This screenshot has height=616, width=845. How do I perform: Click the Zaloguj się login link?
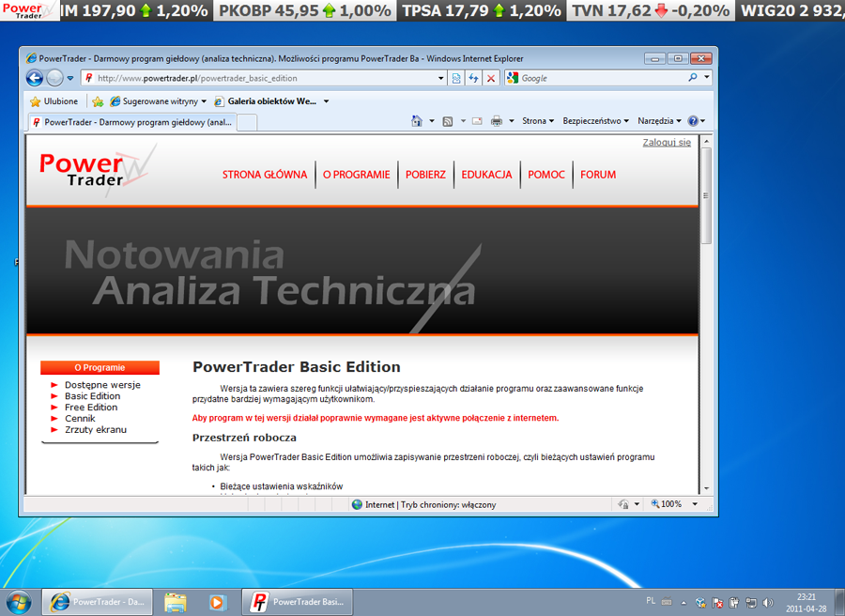pos(667,143)
